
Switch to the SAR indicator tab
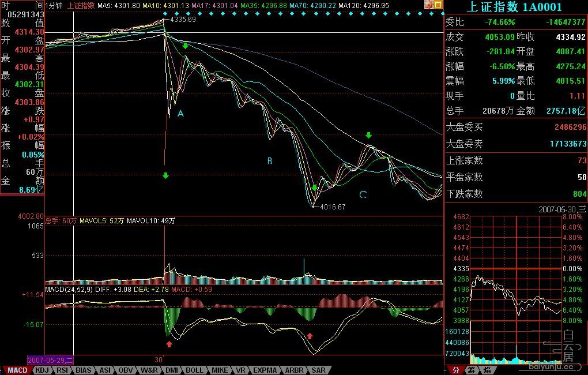pyautogui.click(x=318, y=370)
